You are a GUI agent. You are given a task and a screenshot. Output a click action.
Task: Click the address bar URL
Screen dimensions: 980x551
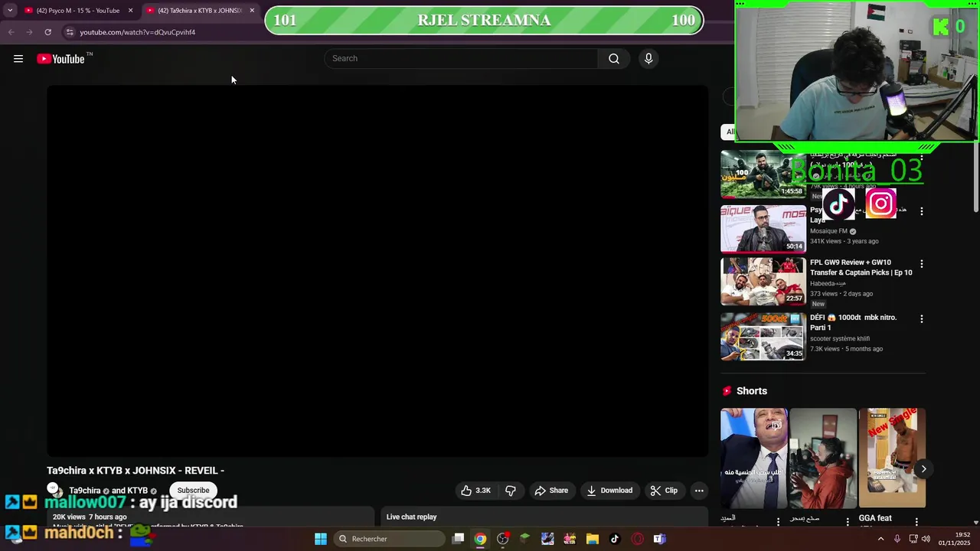138,32
